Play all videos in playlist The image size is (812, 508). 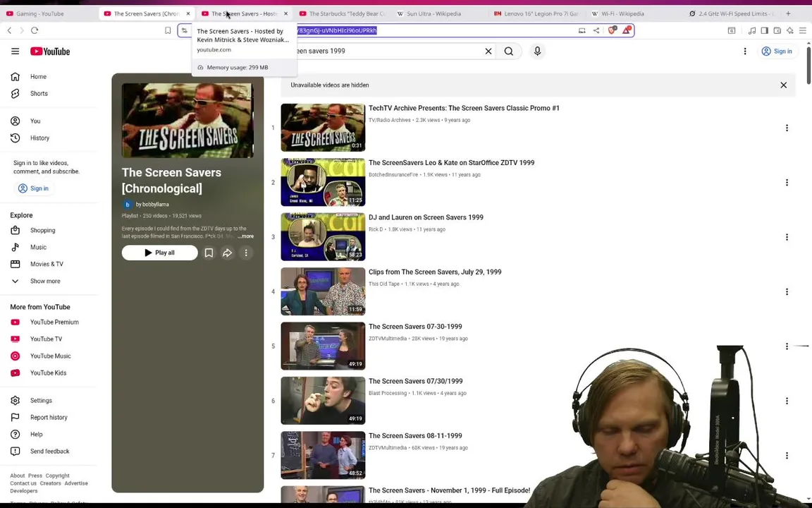159,253
